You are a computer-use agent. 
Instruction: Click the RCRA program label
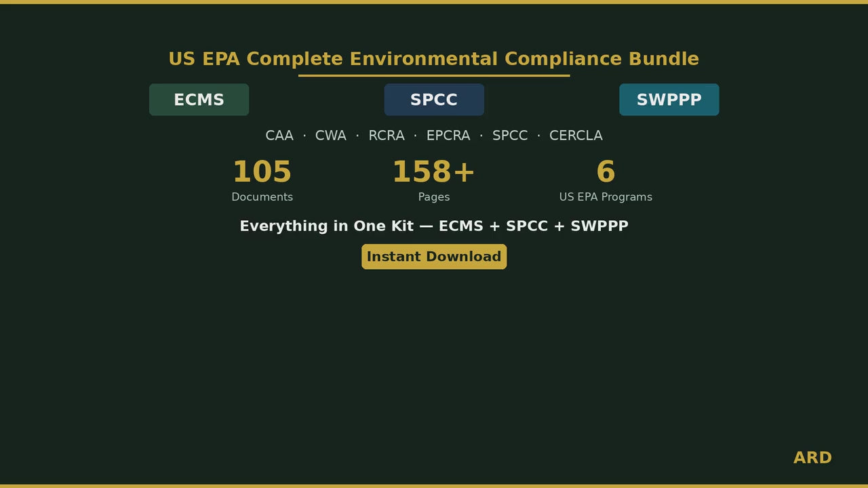pyautogui.click(x=387, y=136)
